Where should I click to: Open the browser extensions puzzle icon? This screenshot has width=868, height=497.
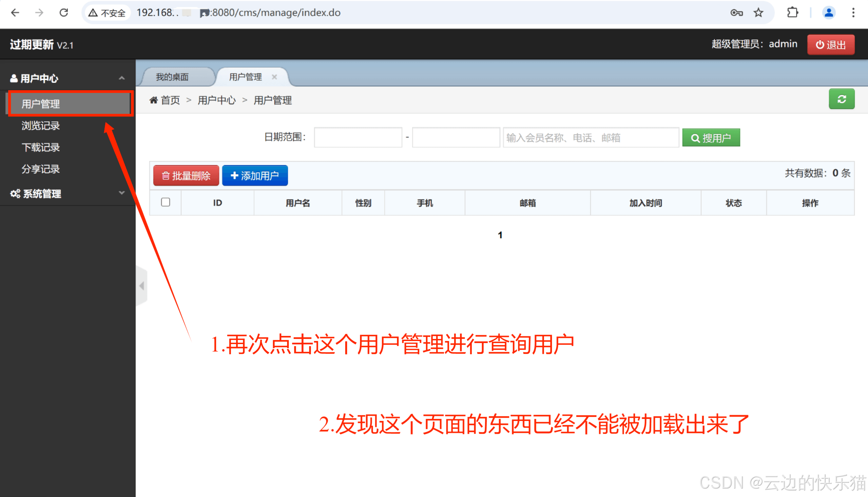[x=793, y=13]
